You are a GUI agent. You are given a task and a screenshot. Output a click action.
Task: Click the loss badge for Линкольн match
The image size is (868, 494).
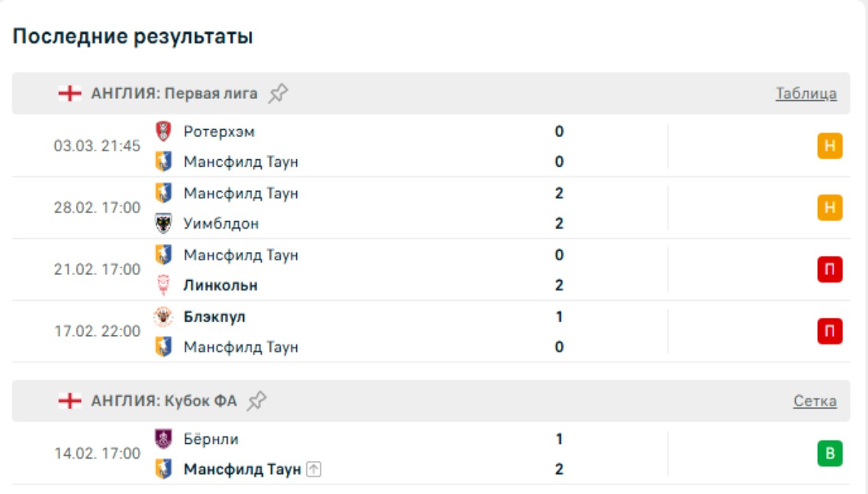830,270
